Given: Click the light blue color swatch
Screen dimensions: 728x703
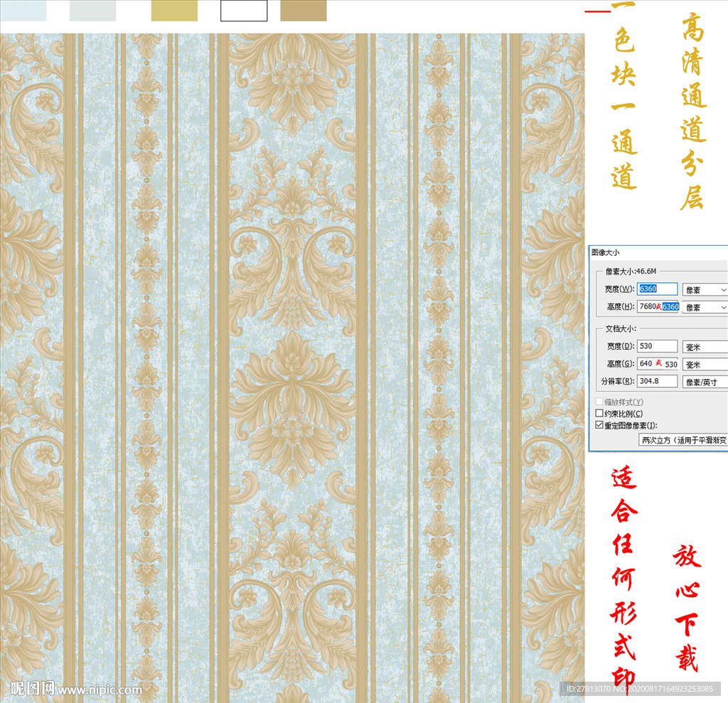Looking at the screenshot, I should [x=23, y=11].
